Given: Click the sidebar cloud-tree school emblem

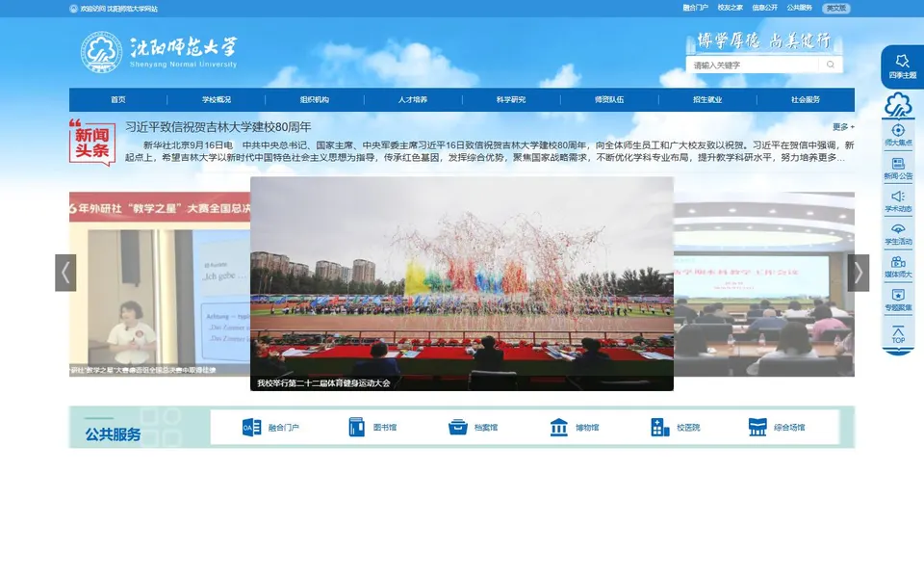Looking at the screenshot, I should (x=898, y=105).
